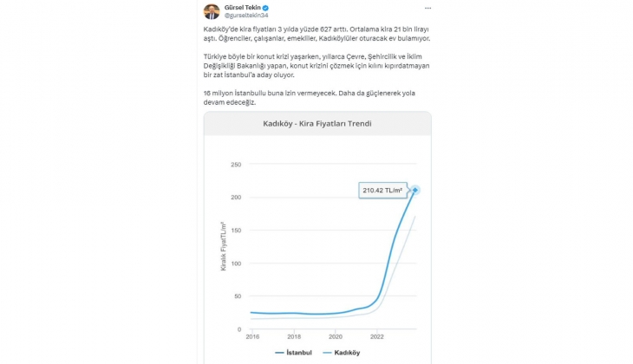The height and width of the screenshot is (364, 633).
Task: Click the 2020 label on the x-axis
Action: pyautogui.click(x=335, y=337)
